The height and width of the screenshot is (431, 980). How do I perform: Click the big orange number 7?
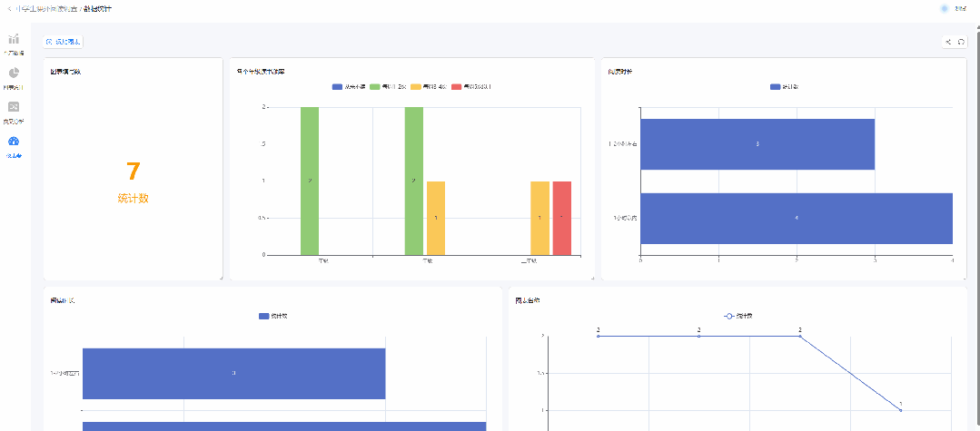click(134, 171)
